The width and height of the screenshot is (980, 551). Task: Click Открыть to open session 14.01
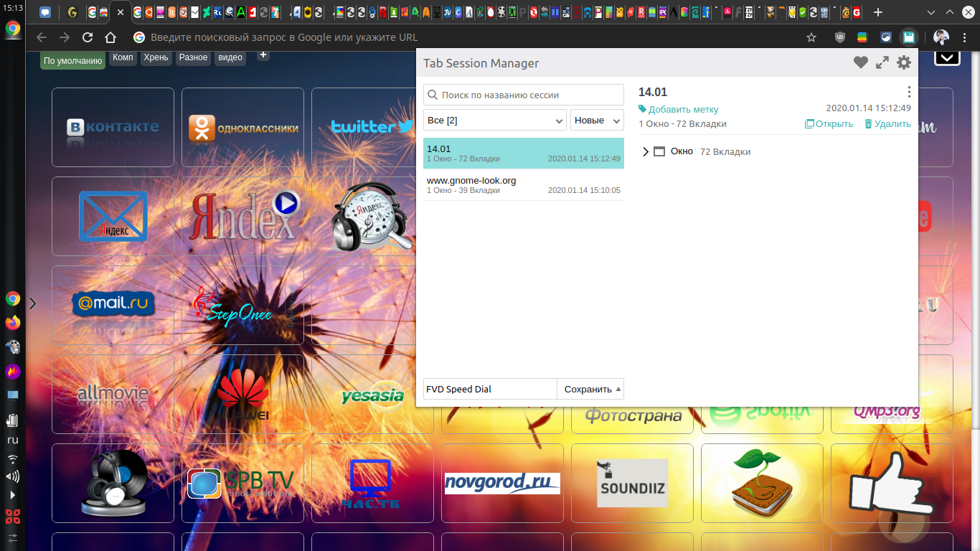(x=829, y=123)
